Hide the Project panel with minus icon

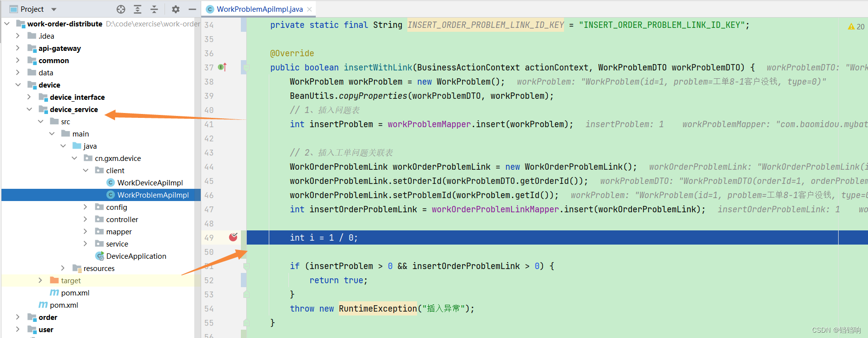coord(192,9)
